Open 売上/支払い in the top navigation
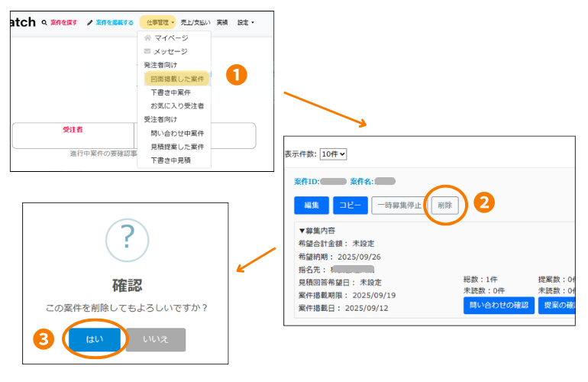This screenshot has width=588, height=382. [195, 22]
